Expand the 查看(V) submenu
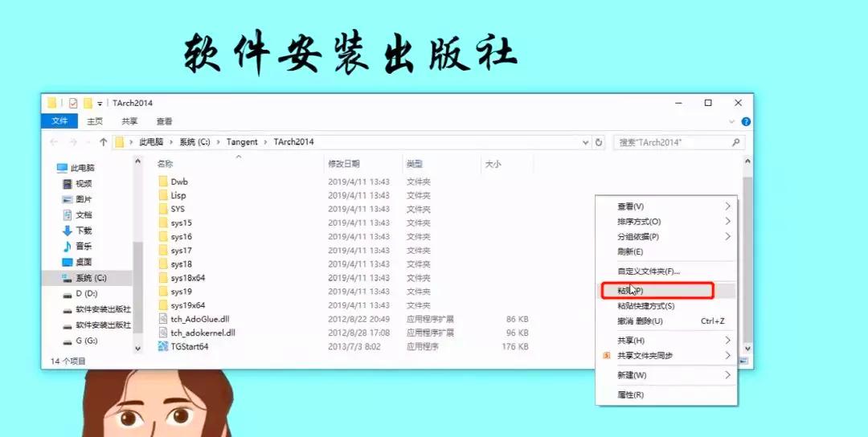 pyautogui.click(x=727, y=206)
